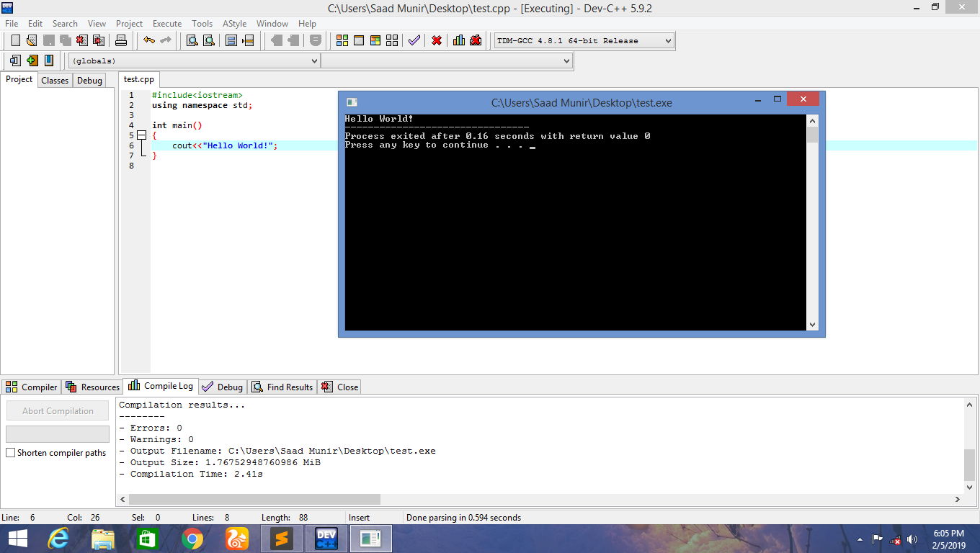Click the blue bookmark toolbar icon

click(49, 60)
